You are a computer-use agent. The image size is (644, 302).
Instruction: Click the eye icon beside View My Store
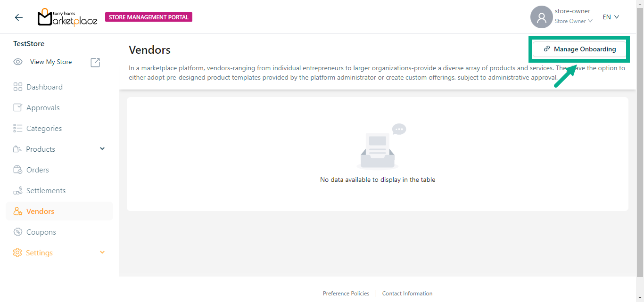click(18, 62)
